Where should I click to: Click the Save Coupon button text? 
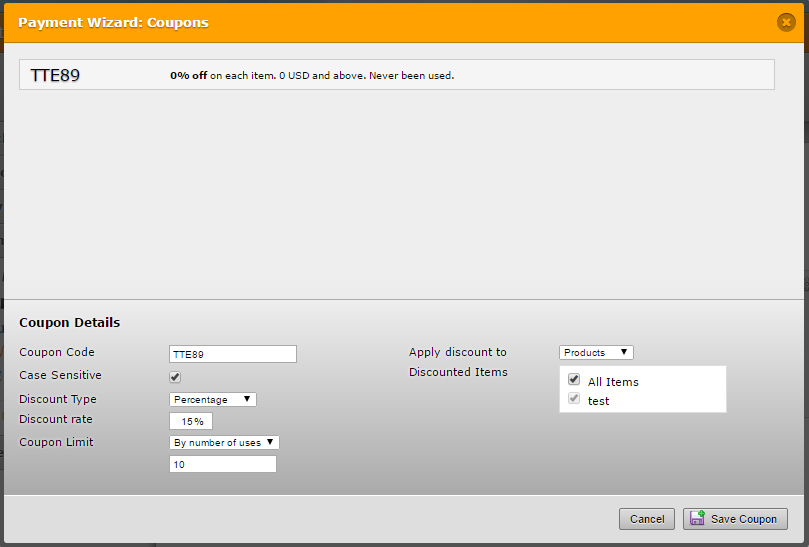click(743, 519)
